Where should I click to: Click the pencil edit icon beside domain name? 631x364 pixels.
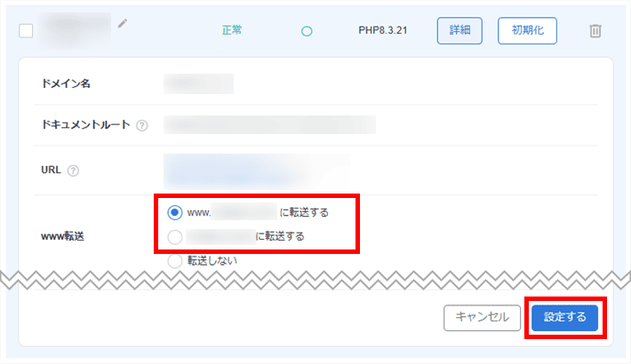point(123,23)
